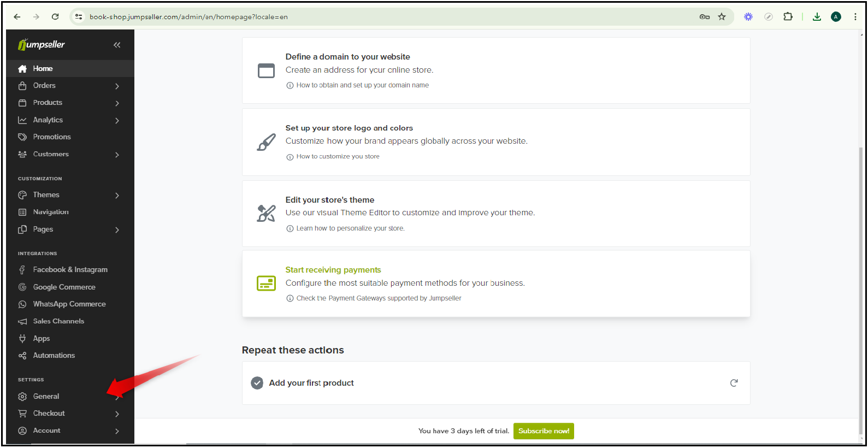
Task: Expand the Themes submenu arrow
Action: tap(117, 196)
